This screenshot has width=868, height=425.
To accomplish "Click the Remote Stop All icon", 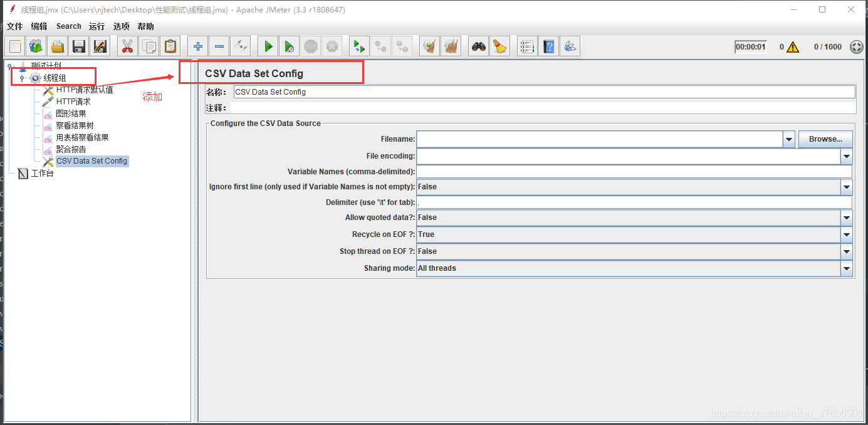I will click(381, 46).
